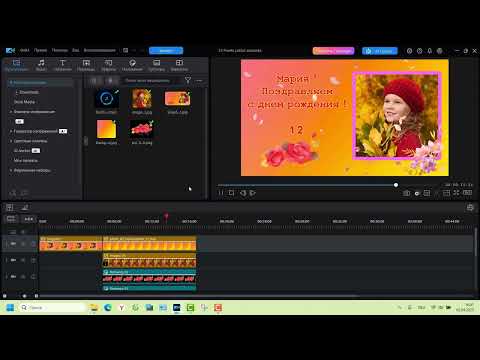Click the icon right of Воспроизведение menu
This screenshot has height=360, width=480.
tap(126, 50)
